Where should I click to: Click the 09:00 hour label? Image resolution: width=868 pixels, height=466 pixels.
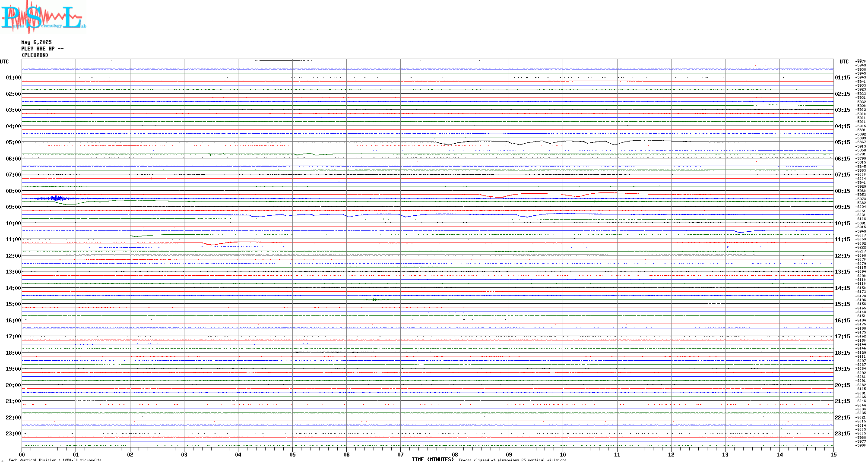[x=13, y=207]
